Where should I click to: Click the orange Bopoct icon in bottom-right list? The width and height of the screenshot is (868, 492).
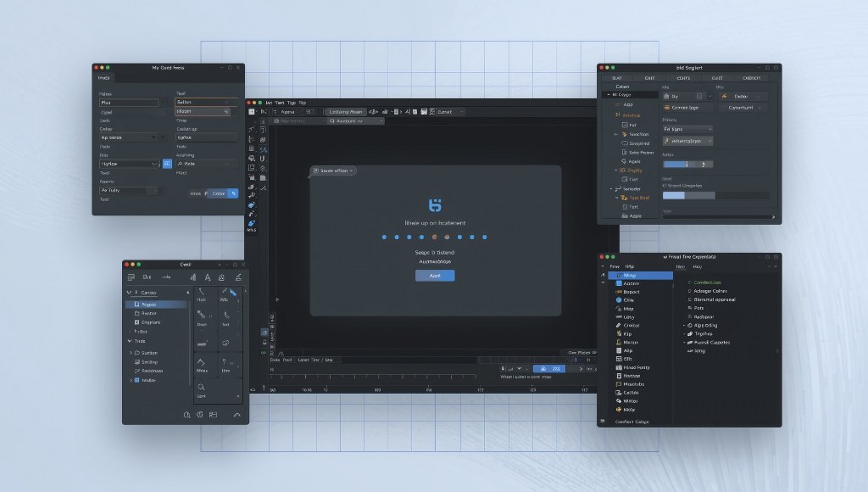[x=619, y=292]
